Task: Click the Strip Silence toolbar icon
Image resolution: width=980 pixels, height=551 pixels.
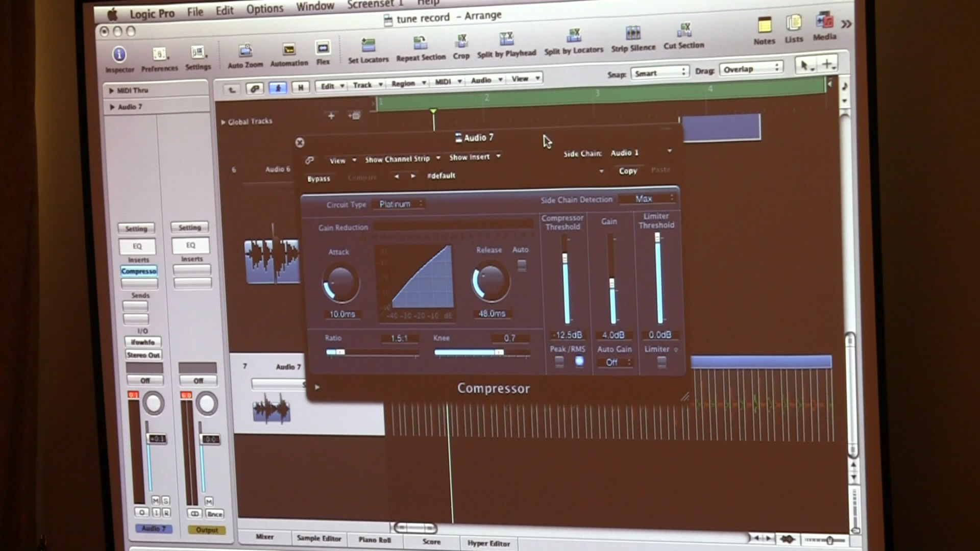Action: (633, 34)
